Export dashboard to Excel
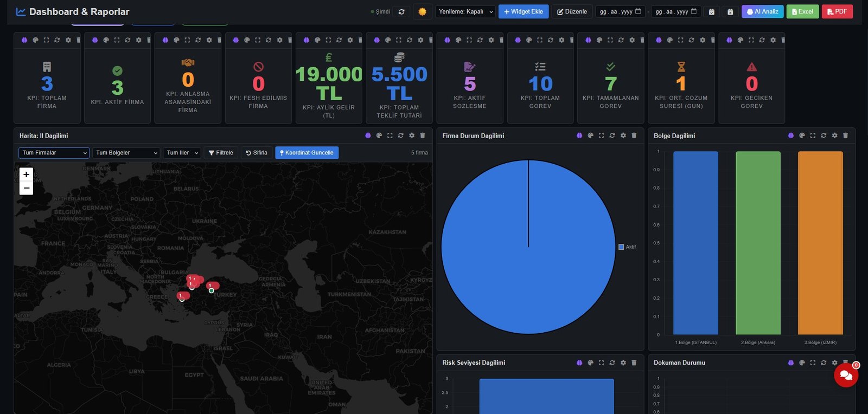The height and width of the screenshot is (414, 868). pyautogui.click(x=803, y=11)
